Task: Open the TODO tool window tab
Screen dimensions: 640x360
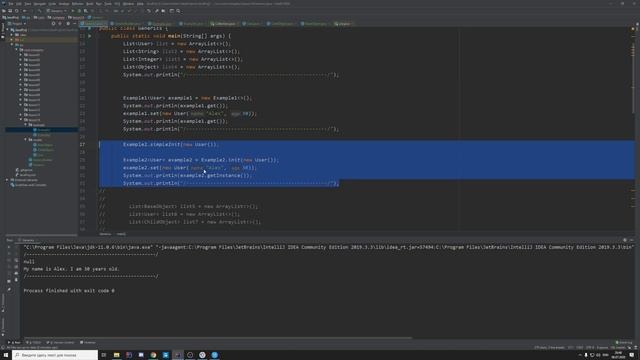Action: (x=33, y=342)
